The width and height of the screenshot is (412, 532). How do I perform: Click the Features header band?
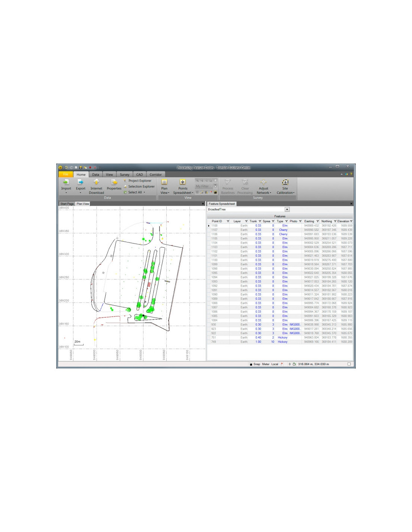pos(280,216)
